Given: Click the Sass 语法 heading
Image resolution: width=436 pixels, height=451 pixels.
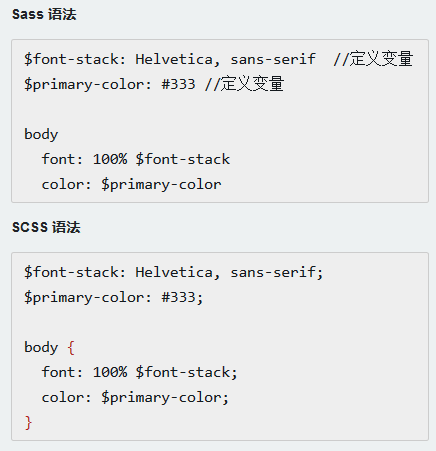Looking at the screenshot, I should 44,14.
